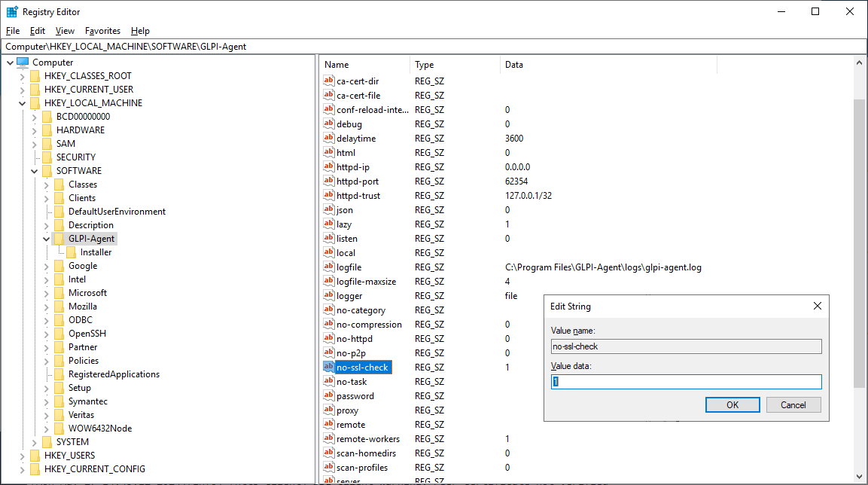Screen dimensions: 868x485
Task: Expand the HARDWARE key
Action: point(35,130)
